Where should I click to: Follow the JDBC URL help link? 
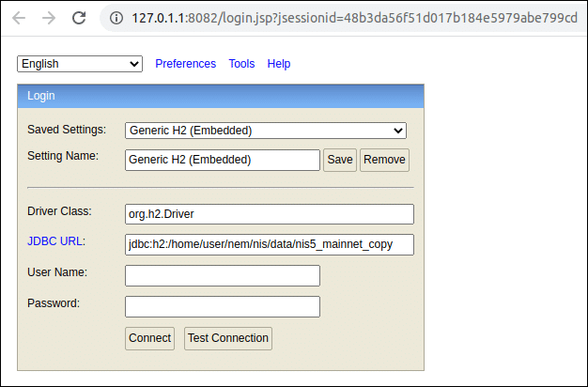54,241
